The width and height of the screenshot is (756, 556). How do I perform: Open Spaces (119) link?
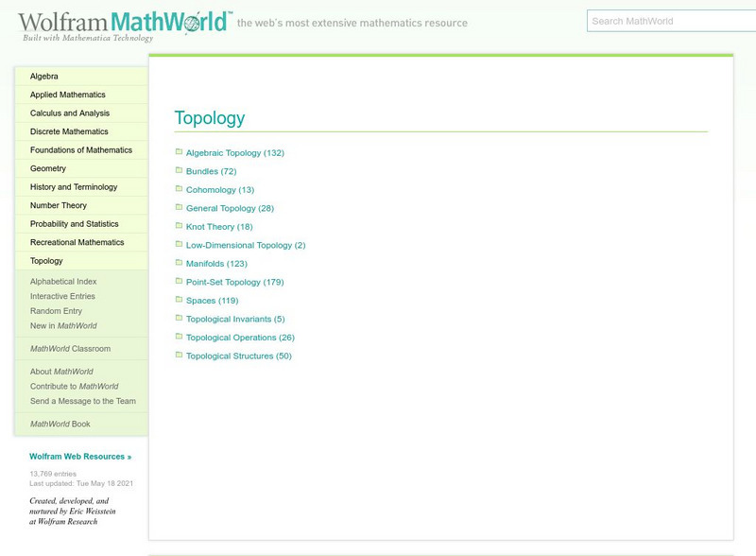click(212, 301)
